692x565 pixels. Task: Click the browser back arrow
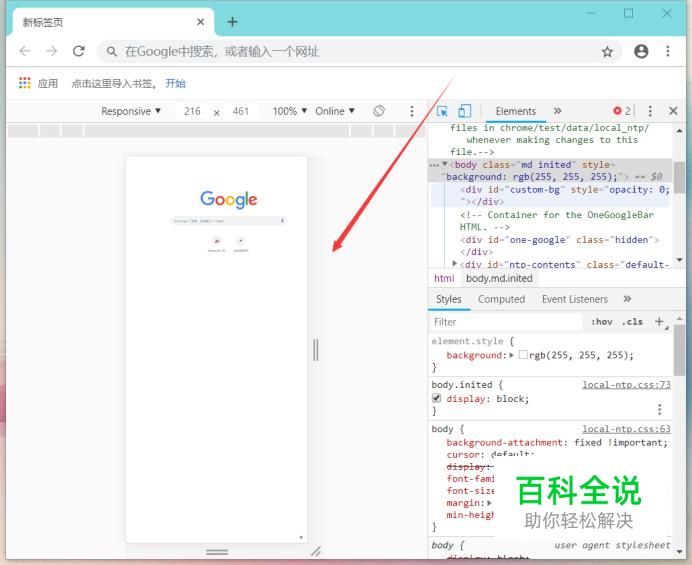point(25,51)
